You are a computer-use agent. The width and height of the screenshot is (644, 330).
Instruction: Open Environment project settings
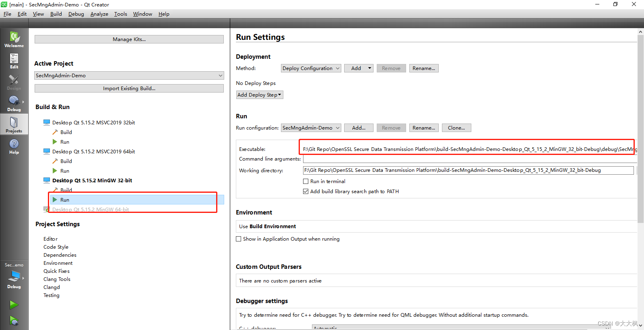pyautogui.click(x=58, y=263)
